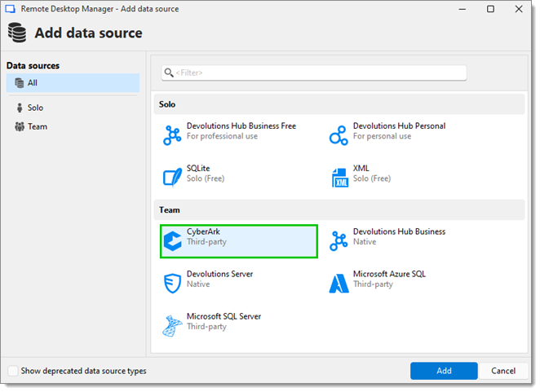Click the Data sources sidebar heading
540x392 pixels.
[x=33, y=66]
